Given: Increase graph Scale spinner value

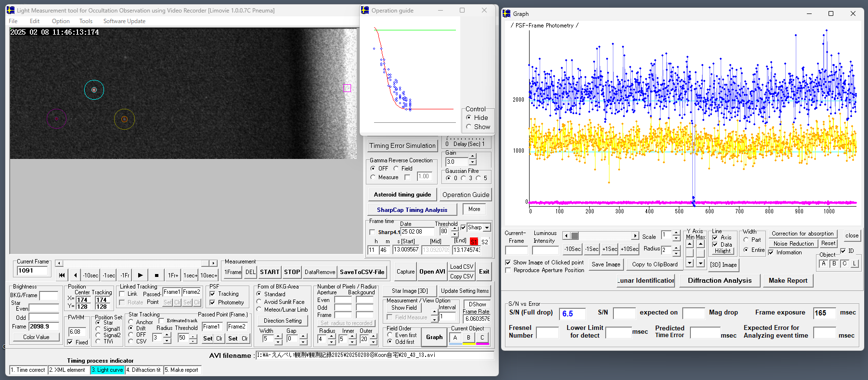Looking at the screenshot, I should (x=676, y=233).
